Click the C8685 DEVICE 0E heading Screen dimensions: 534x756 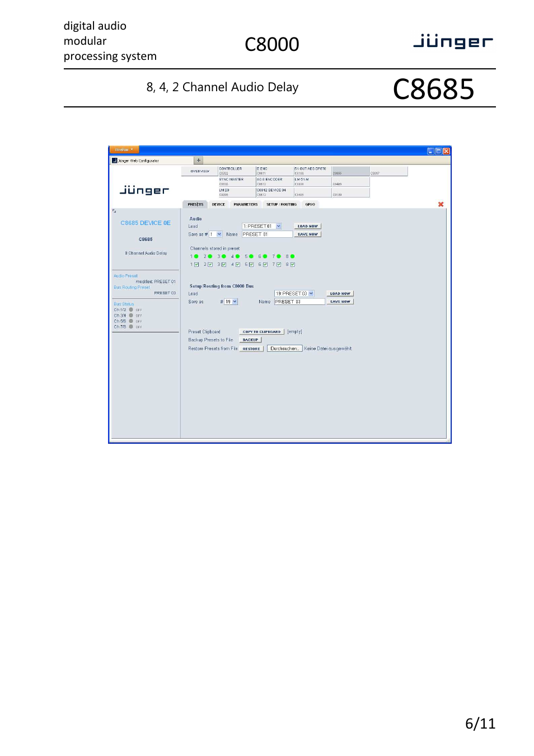[146, 223]
